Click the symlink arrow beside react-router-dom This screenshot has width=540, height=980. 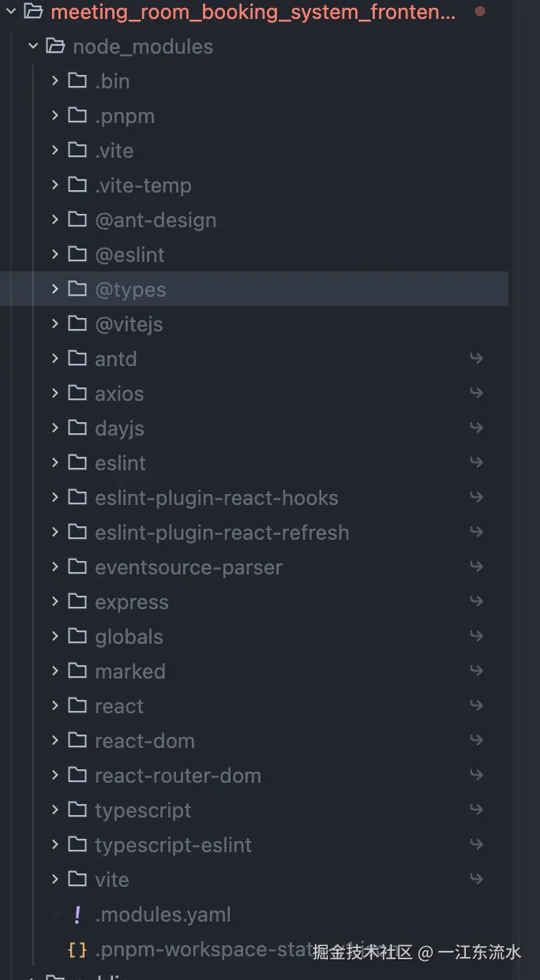476,776
